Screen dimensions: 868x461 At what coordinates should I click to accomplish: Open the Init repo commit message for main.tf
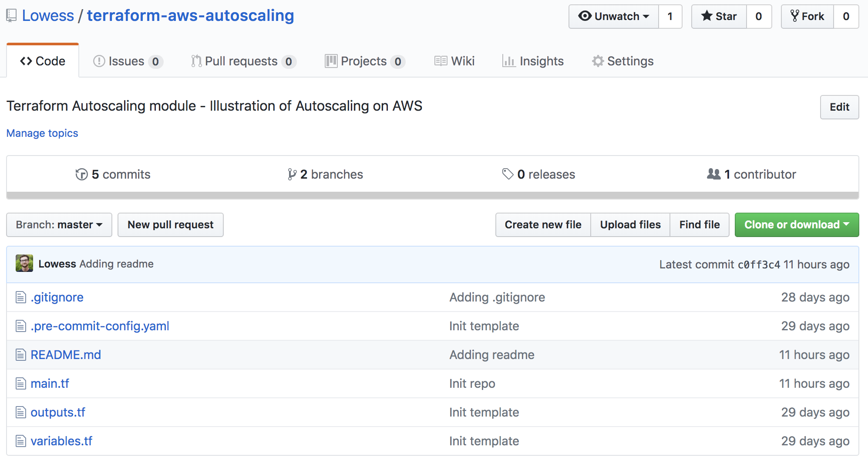click(x=472, y=383)
